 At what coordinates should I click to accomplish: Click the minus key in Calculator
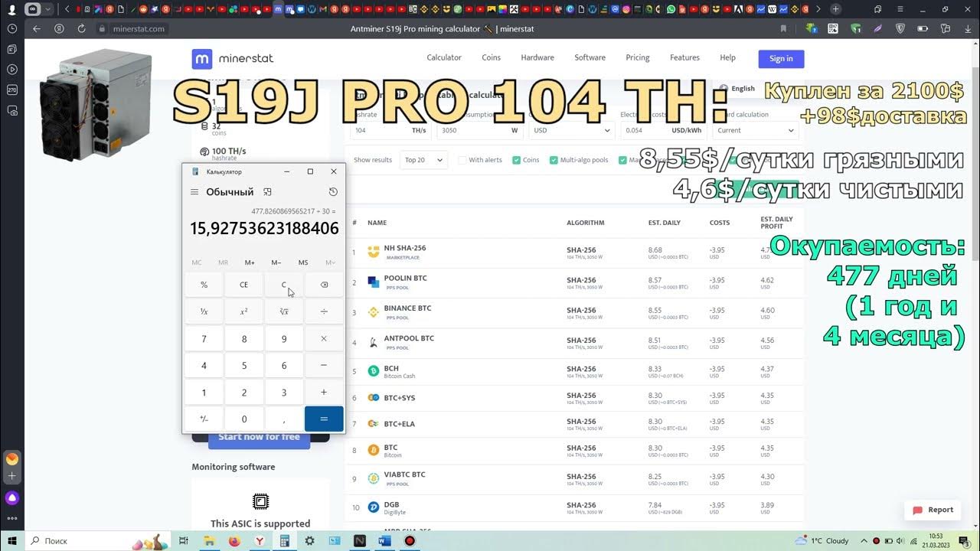tap(324, 366)
